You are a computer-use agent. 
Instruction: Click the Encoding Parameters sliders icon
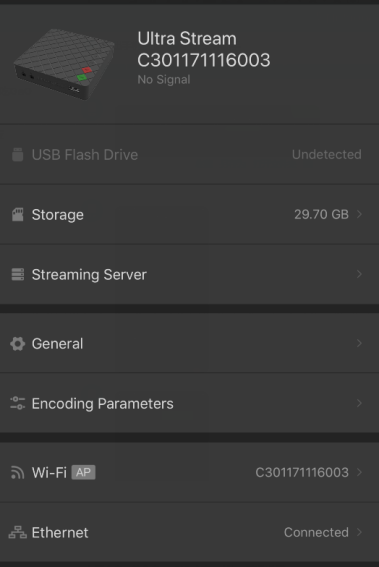pos(17,403)
